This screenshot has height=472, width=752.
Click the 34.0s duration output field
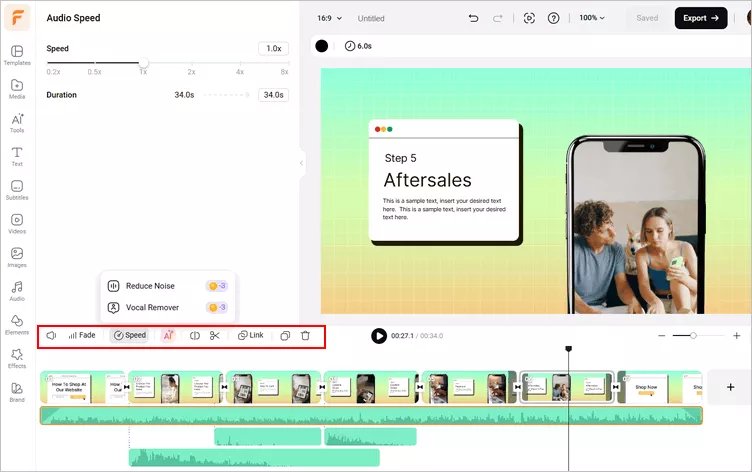[273, 95]
